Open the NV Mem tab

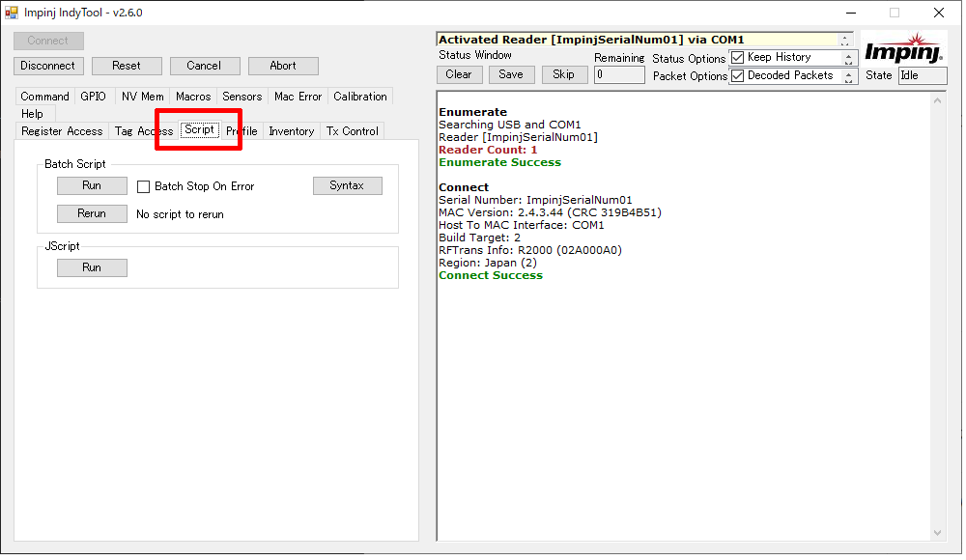[142, 97]
